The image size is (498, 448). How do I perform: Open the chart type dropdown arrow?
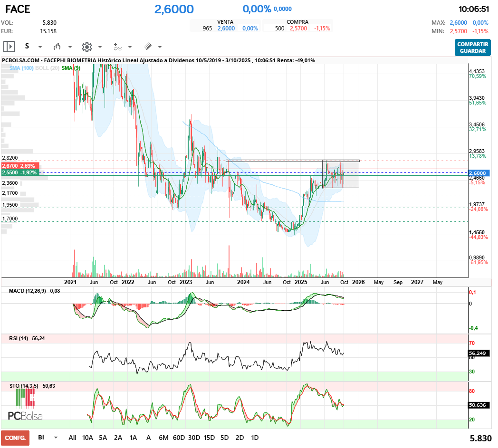click(x=70, y=47)
